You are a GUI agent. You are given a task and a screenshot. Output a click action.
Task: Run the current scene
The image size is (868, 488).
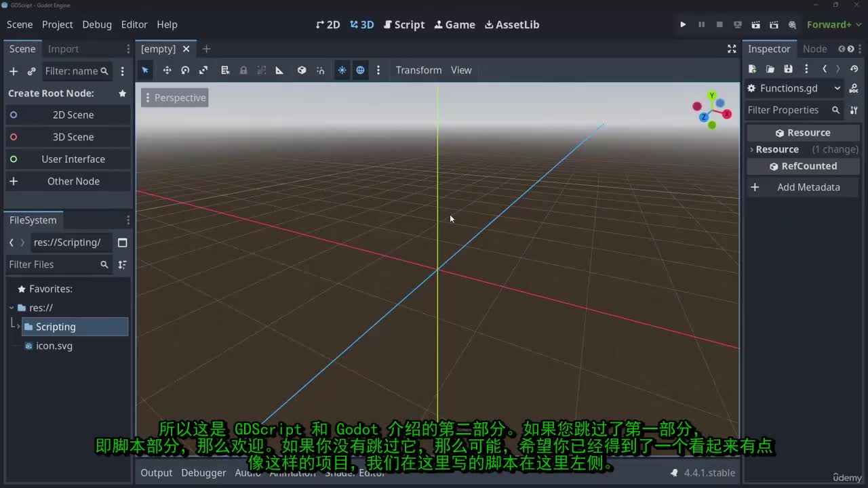(756, 24)
